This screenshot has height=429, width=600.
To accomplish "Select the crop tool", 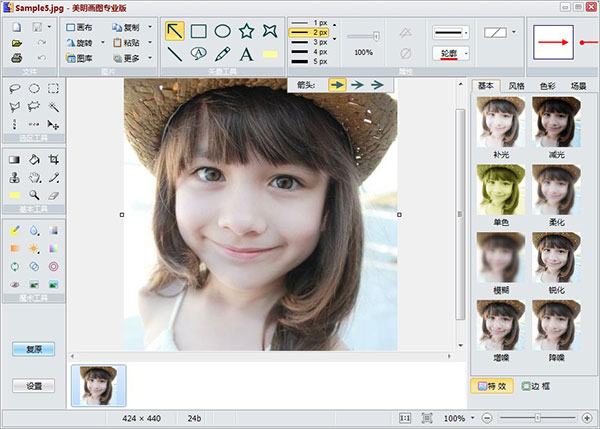I will coord(54,159).
